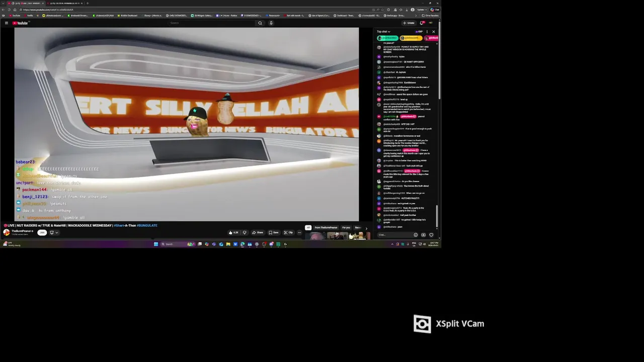Viewport: 644px width, 362px height.
Task: Open TheBurntPeanut channel avatar
Action: pos(7,232)
